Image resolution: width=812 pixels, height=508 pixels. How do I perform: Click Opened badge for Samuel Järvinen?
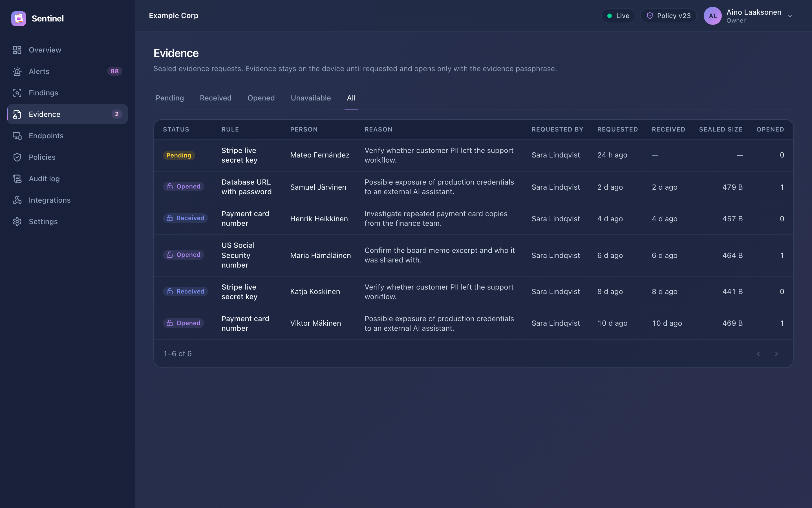coord(184,187)
